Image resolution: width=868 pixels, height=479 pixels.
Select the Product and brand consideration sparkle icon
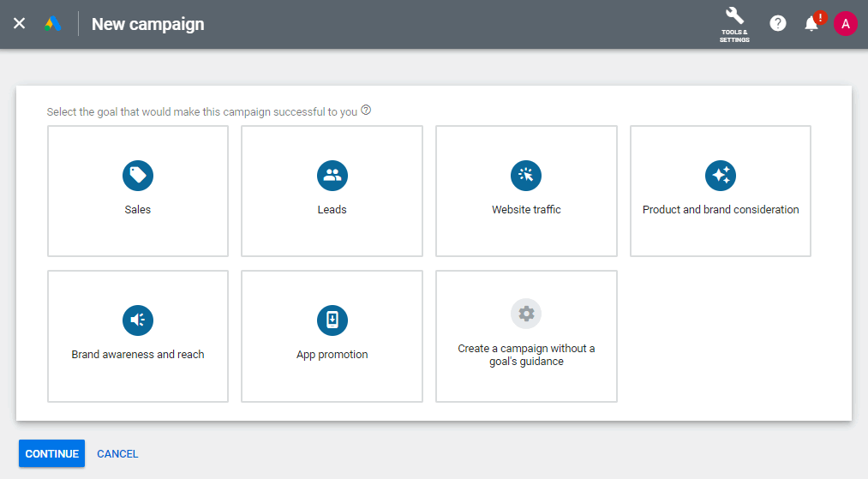pos(721,176)
